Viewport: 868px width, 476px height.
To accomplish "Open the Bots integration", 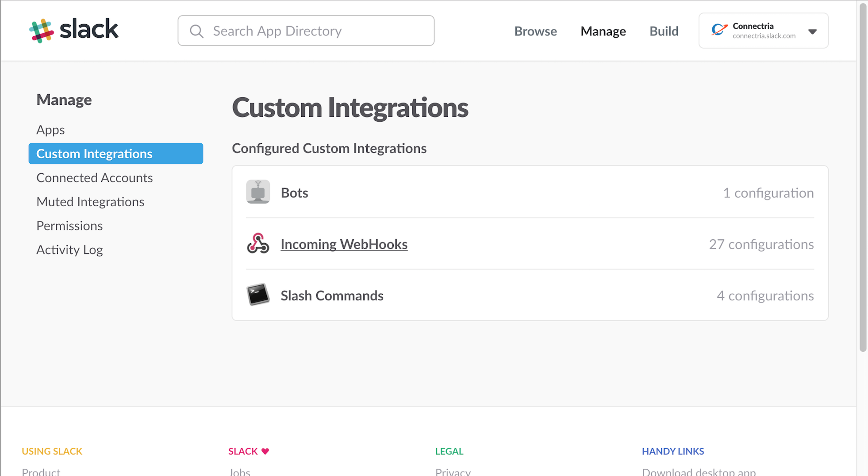I will [x=294, y=192].
